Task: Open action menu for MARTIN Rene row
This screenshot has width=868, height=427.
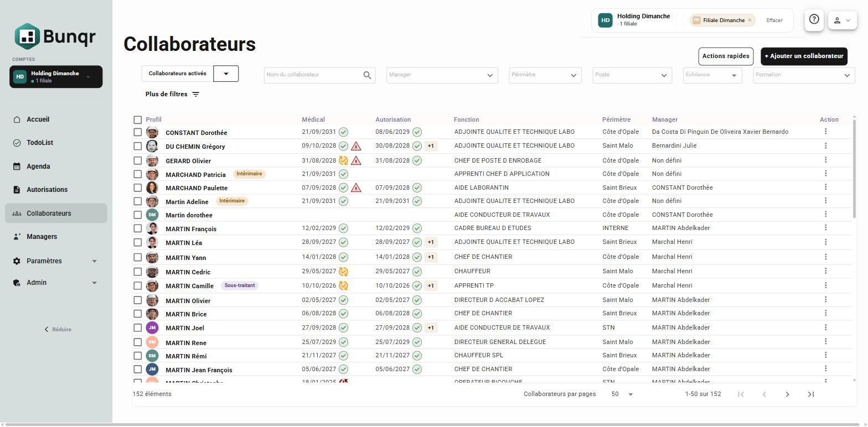Action: coord(825,342)
